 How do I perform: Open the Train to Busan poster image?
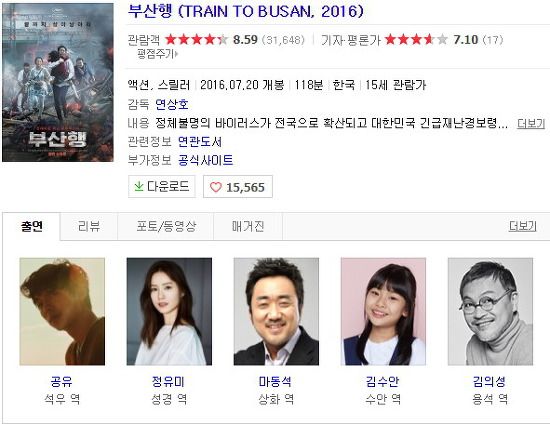pyautogui.click(x=58, y=82)
